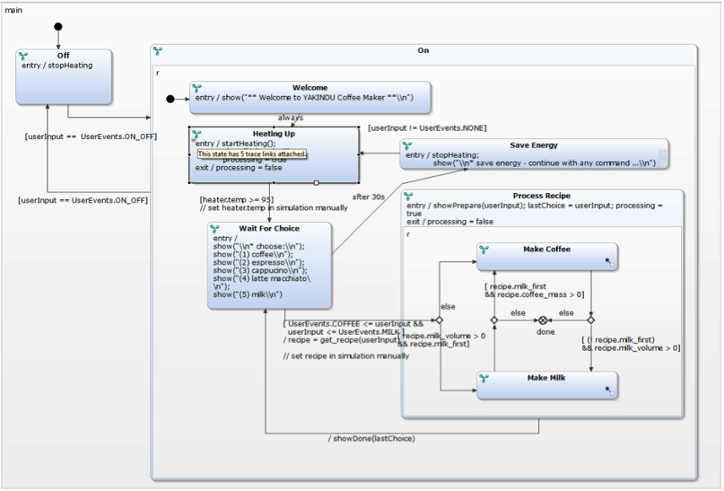Open Make Milk subdiagram indicator icon
This screenshot has width=724, height=491.
[608, 392]
